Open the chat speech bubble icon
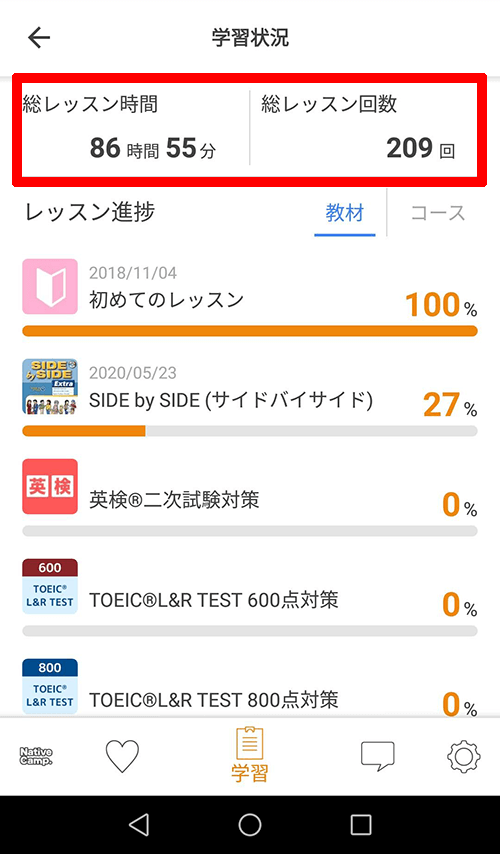 pyautogui.click(x=377, y=756)
